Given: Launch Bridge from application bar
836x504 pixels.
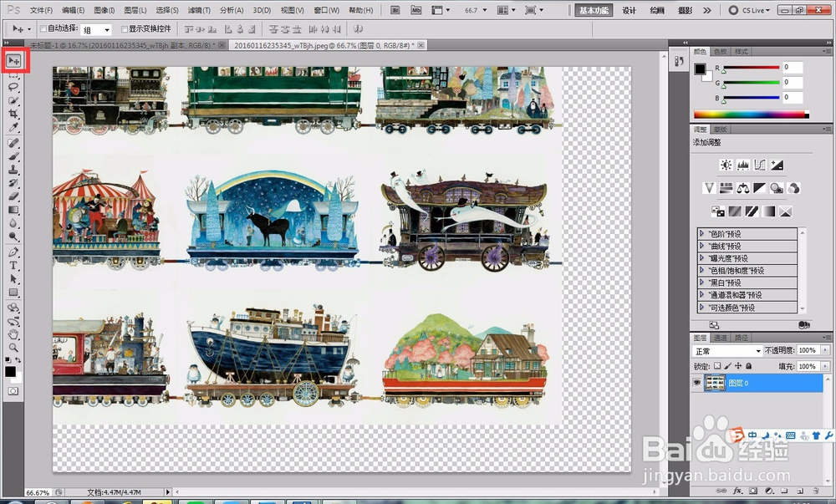Looking at the screenshot, I should (x=395, y=10).
